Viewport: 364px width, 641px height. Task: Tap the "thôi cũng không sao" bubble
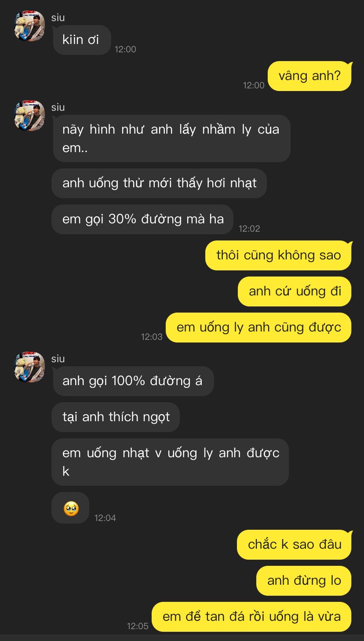(x=278, y=255)
